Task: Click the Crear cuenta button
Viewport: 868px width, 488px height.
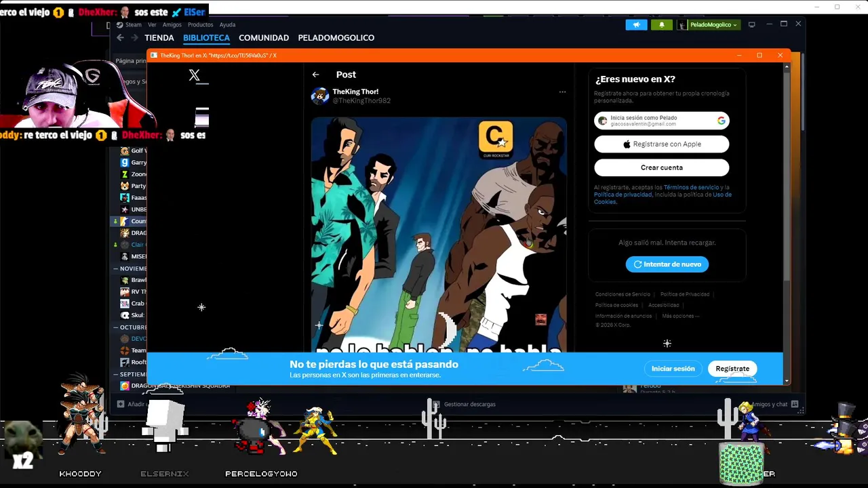Action: coord(662,167)
